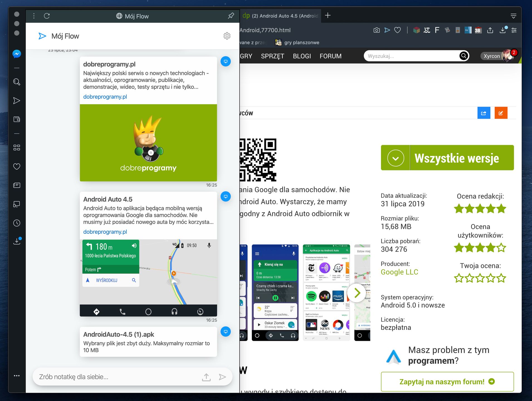Click the colored cube extension icon
Viewport: 532px width, 401px height.
tap(416, 30)
